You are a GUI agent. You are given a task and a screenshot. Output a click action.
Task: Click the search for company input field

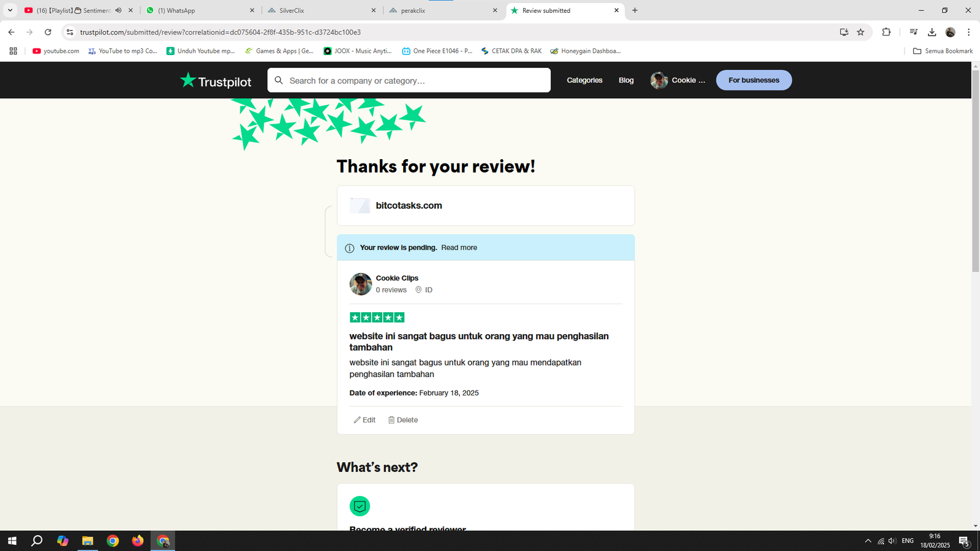[409, 80]
